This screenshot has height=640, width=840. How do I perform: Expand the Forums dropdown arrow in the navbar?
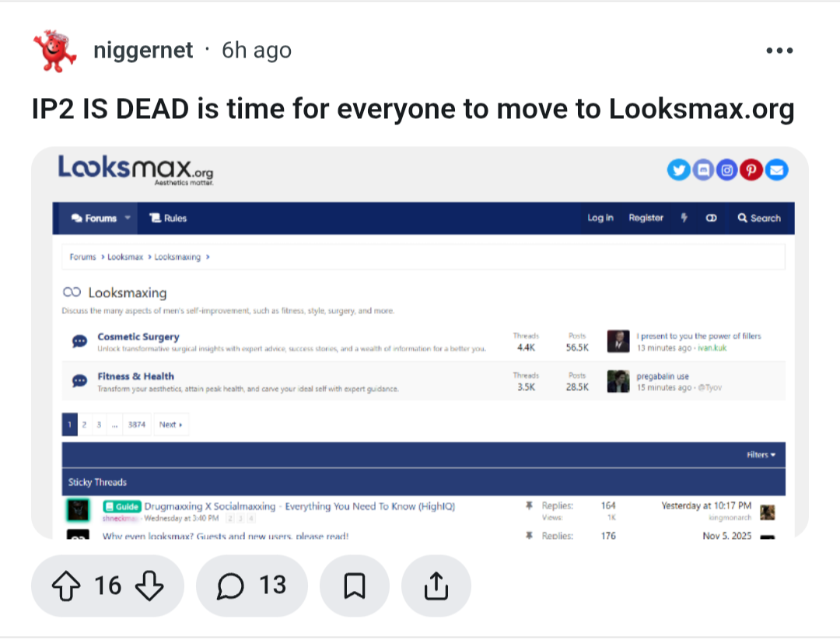pyautogui.click(x=128, y=218)
